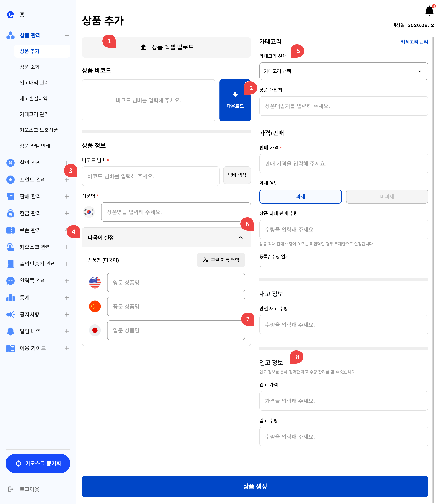440x504 pixels.
Task: Click the 포인트 관리 coin icon
Action: (x=11, y=180)
